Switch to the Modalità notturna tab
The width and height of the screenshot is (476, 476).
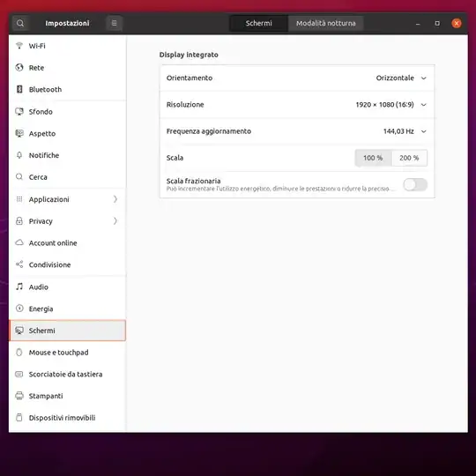click(x=326, y=23)
